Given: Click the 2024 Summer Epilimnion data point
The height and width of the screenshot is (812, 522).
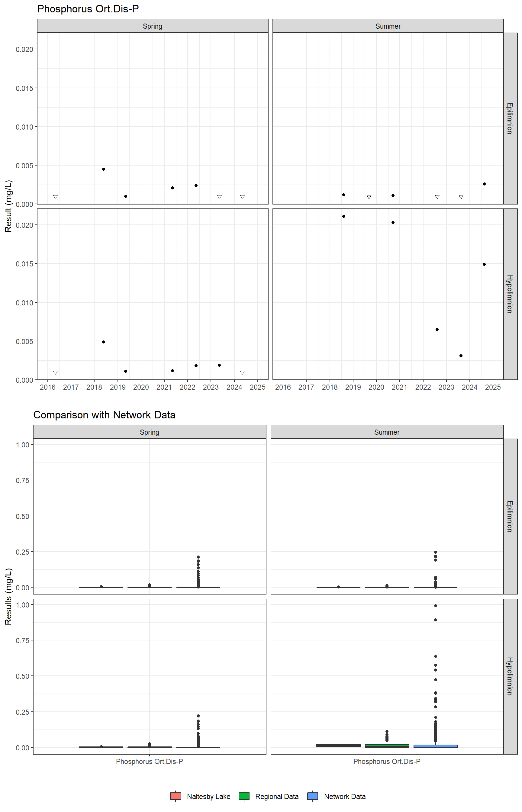Looking at the screenshot, I should pos(484,184).
